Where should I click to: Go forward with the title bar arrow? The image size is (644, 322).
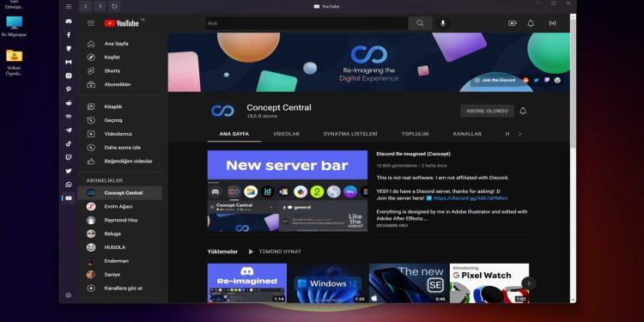click(100, 7)
